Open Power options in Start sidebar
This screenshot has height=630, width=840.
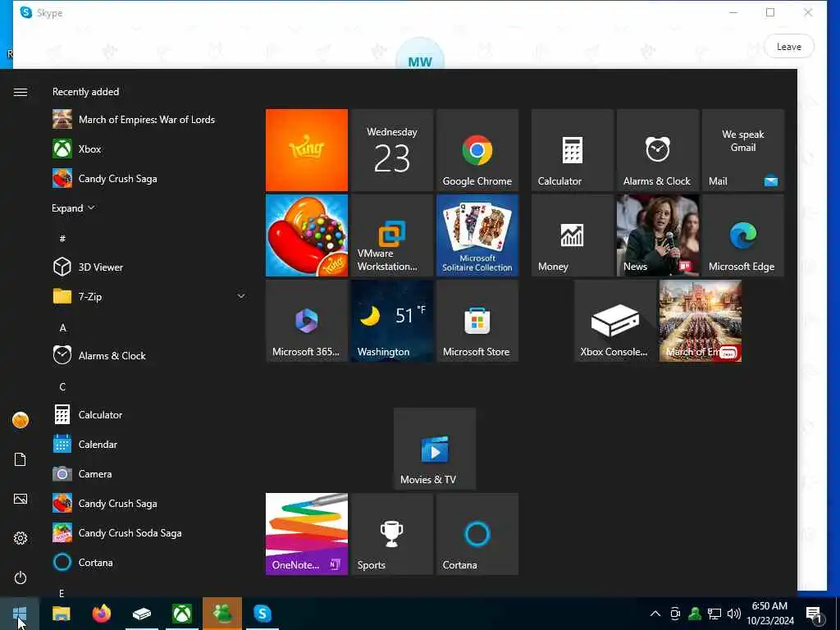coord(21,577)
